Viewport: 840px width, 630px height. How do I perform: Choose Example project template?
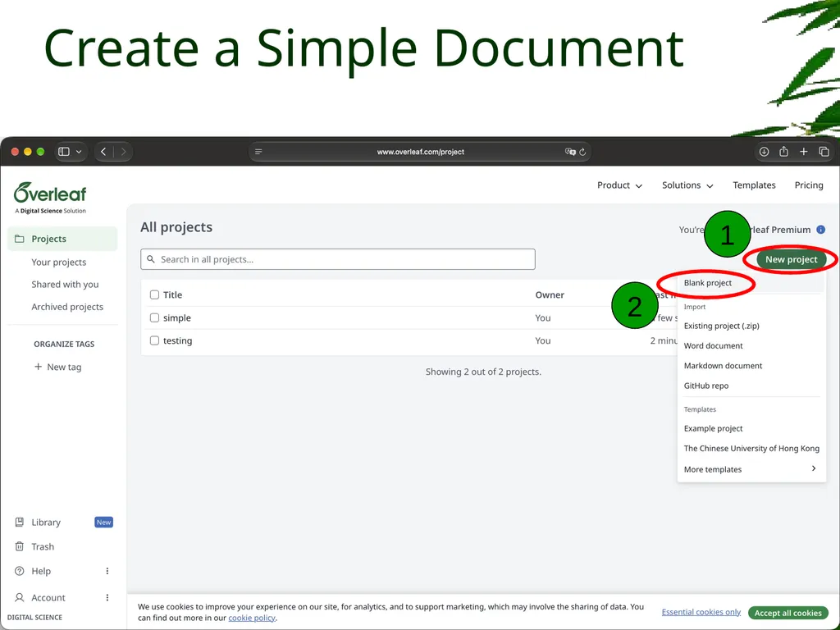(713, 428)
